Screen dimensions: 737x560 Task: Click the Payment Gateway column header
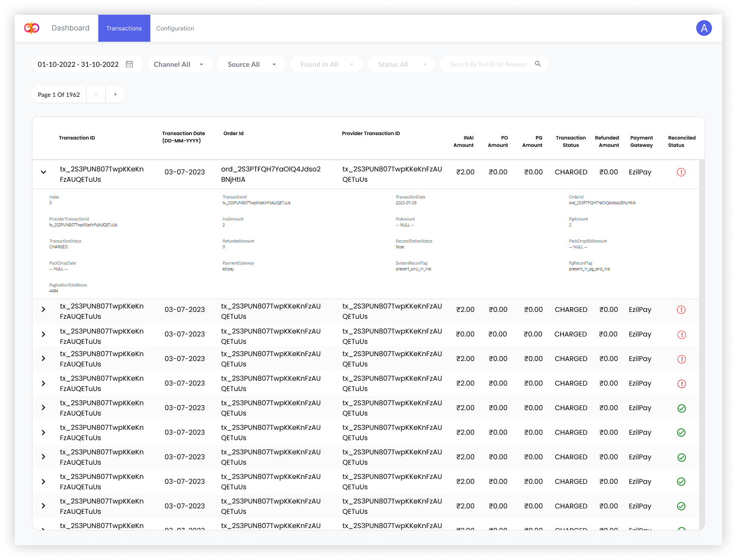coord(642,141)
